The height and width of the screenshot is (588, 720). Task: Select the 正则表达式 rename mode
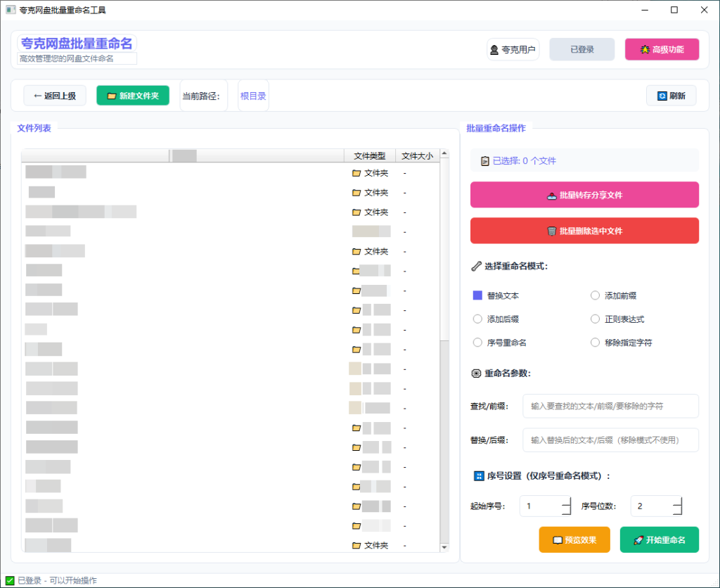(596, 319)
